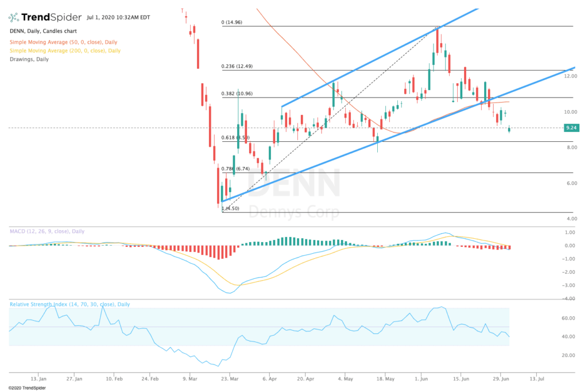Click the 23. Mar date label
The width and height of the screenshot is (588, 392).
pyautogui.click(x=230, y=379)
